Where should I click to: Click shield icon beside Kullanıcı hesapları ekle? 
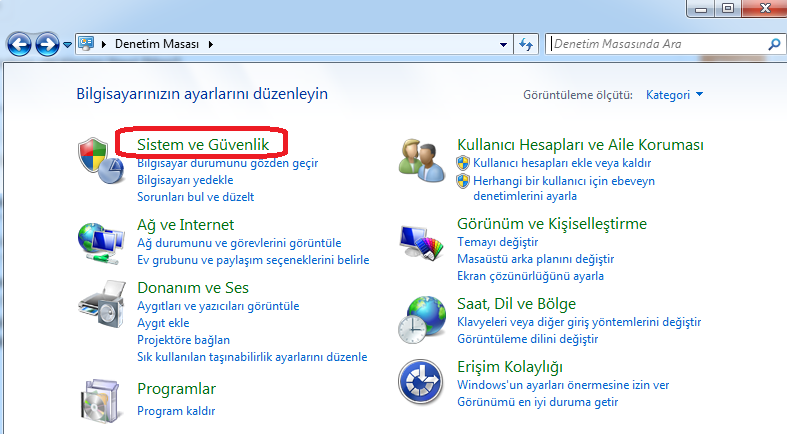(x=463, y=163)
